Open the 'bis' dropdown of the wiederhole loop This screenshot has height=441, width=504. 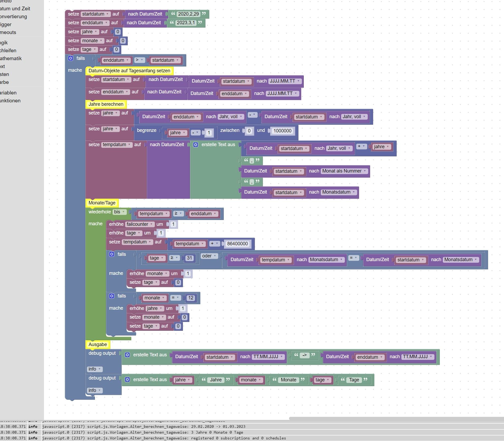click(x=119, y=212)
